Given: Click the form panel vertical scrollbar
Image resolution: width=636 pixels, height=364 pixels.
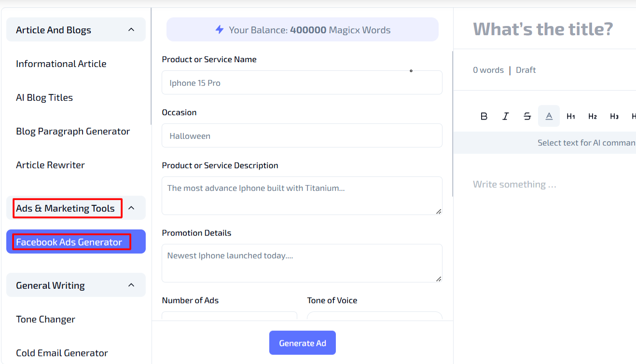Looking at the screenshot, I should point(453,123).
